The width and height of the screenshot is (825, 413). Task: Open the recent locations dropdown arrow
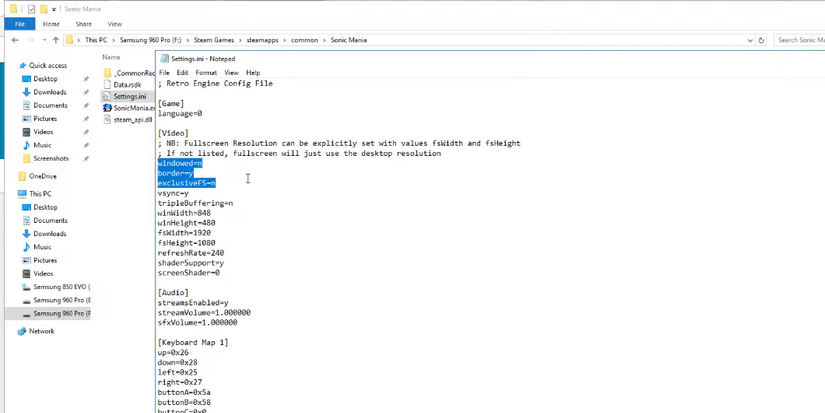coord(43,40)
